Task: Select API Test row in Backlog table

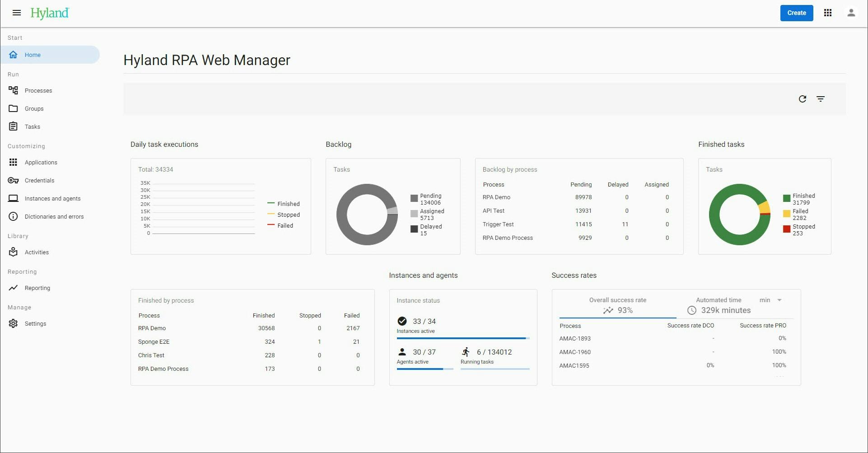Action: [x=576, y=211]
